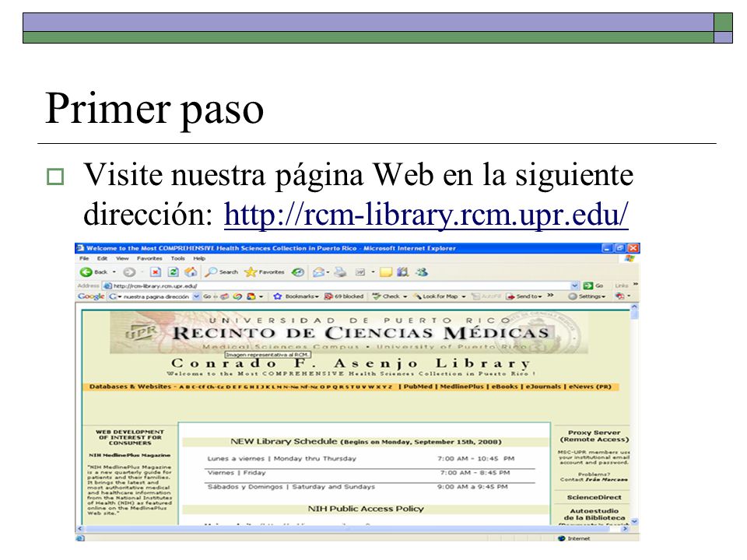Open the Help menu

(199, 258)
